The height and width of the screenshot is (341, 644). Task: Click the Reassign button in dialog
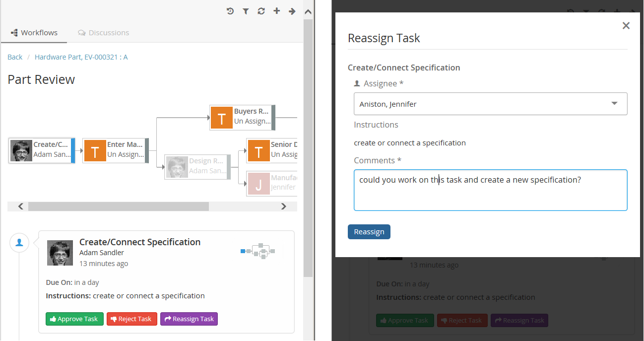(x=369, y=232)
